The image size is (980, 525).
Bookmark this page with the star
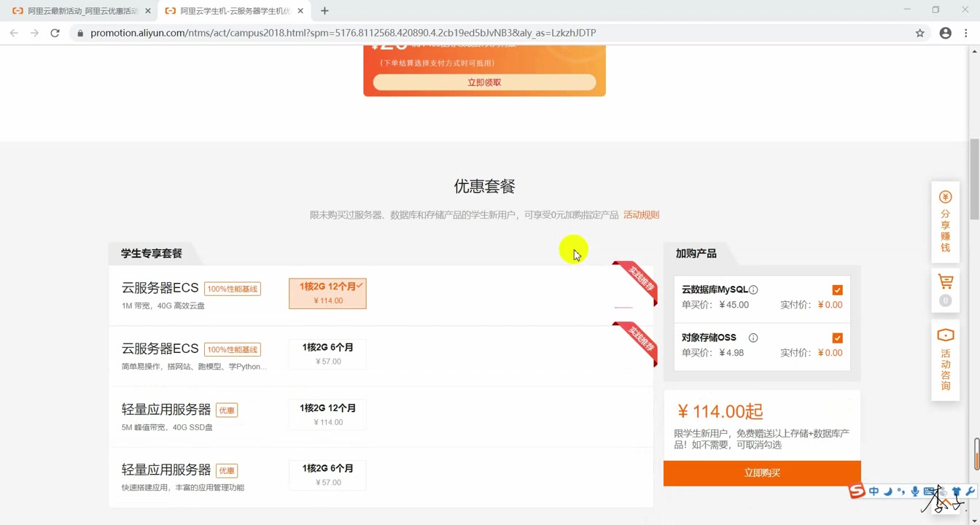click(920, 33)
